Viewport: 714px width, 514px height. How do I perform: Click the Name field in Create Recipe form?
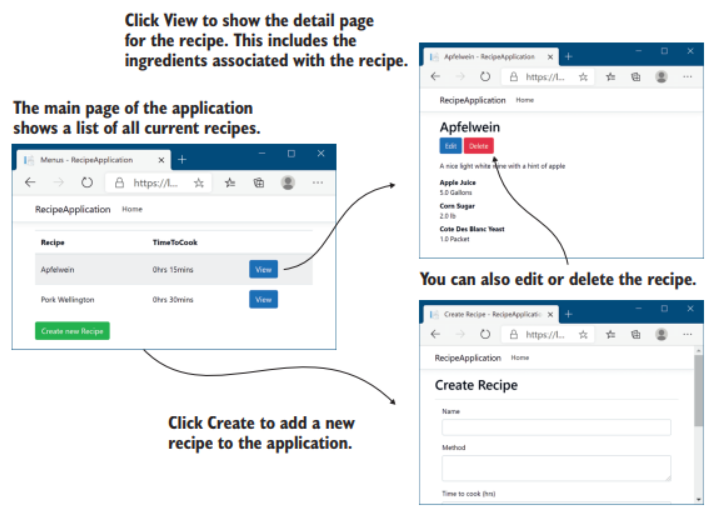555,427
